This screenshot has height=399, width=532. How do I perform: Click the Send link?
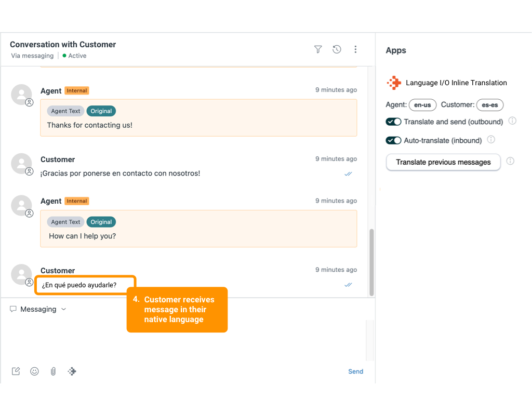355,371
